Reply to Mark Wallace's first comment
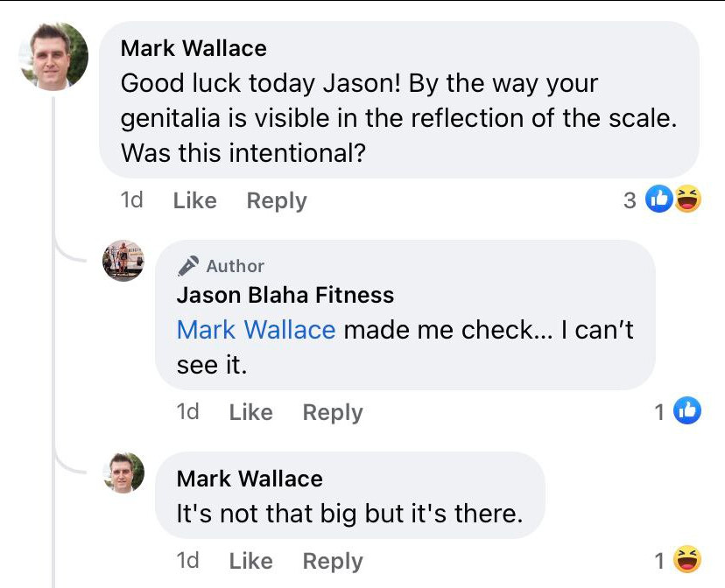 point(277,200)
